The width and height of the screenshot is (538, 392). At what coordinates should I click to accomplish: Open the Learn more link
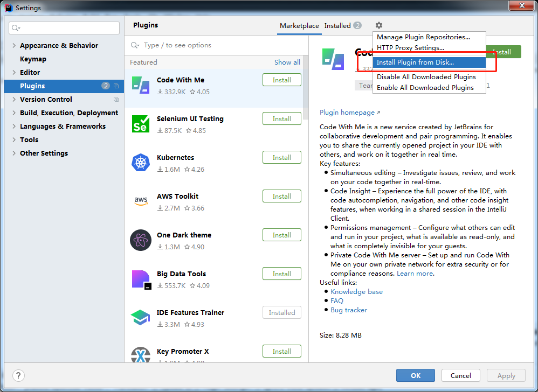[x=415, y=274]
